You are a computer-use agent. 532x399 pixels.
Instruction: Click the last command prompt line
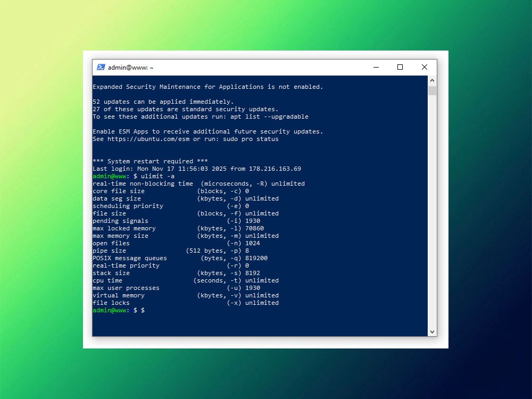tap(119, 310)
